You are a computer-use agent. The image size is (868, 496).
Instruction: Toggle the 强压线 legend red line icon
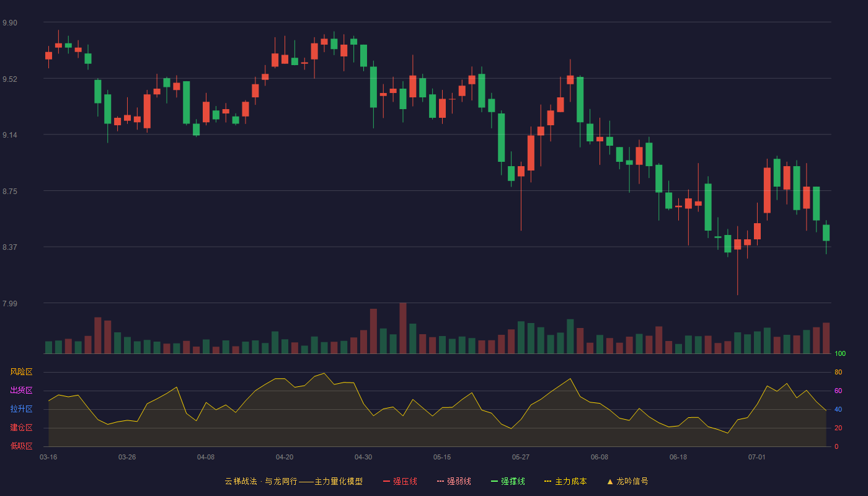click(x=386, y=481)
